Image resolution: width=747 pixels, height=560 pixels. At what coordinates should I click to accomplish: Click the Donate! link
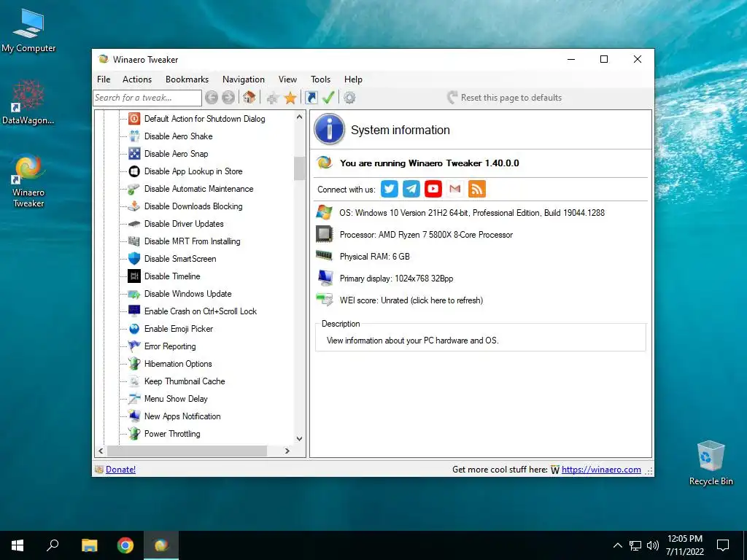point(120,470)
